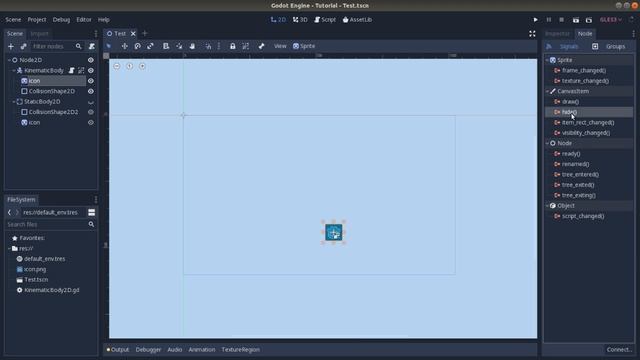Play the current scene with clapper icon

576,20
